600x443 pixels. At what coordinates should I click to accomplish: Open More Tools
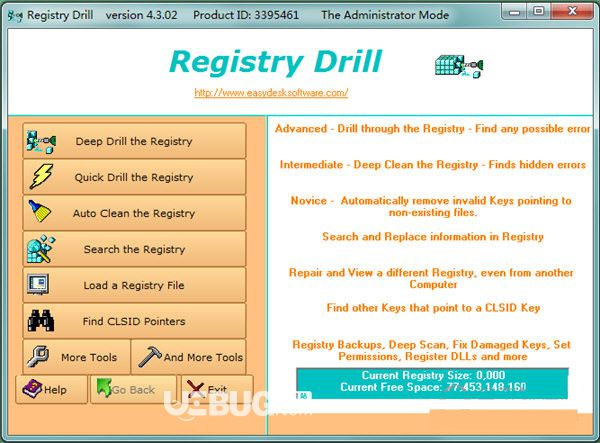coord(76,357)
